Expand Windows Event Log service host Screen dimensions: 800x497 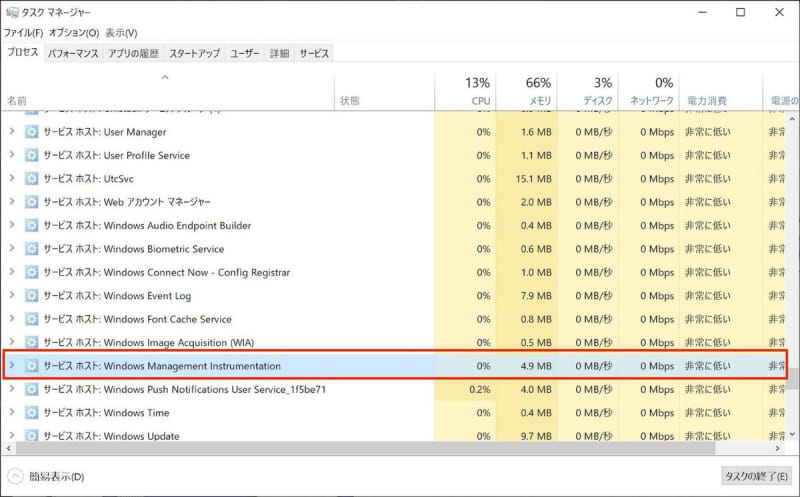(x=12, y=295)
